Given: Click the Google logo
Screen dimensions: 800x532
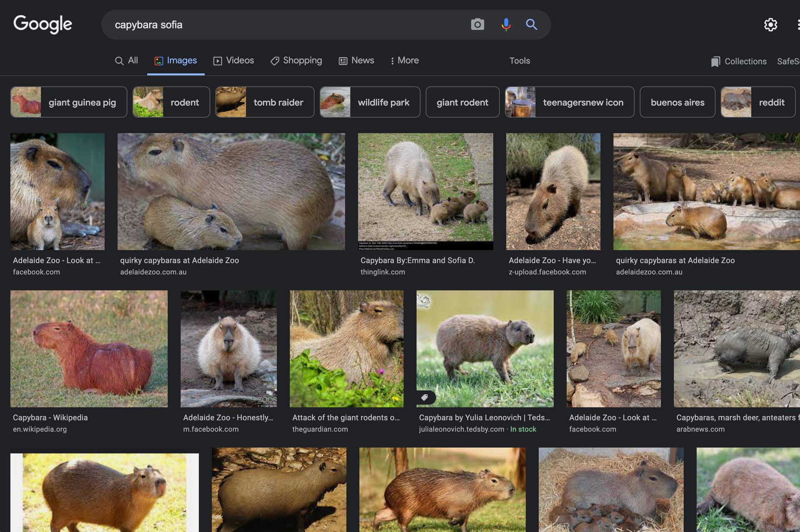Looking at the screenshot, I should point(42,24).
